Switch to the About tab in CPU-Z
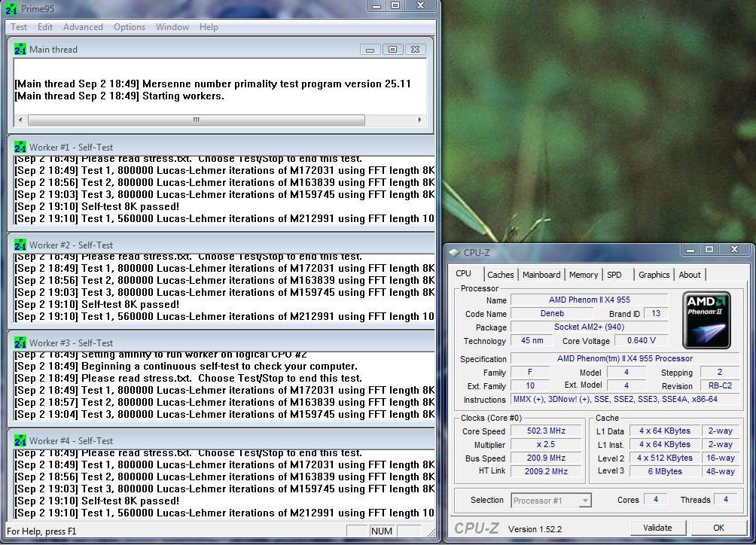 [690, 275]
